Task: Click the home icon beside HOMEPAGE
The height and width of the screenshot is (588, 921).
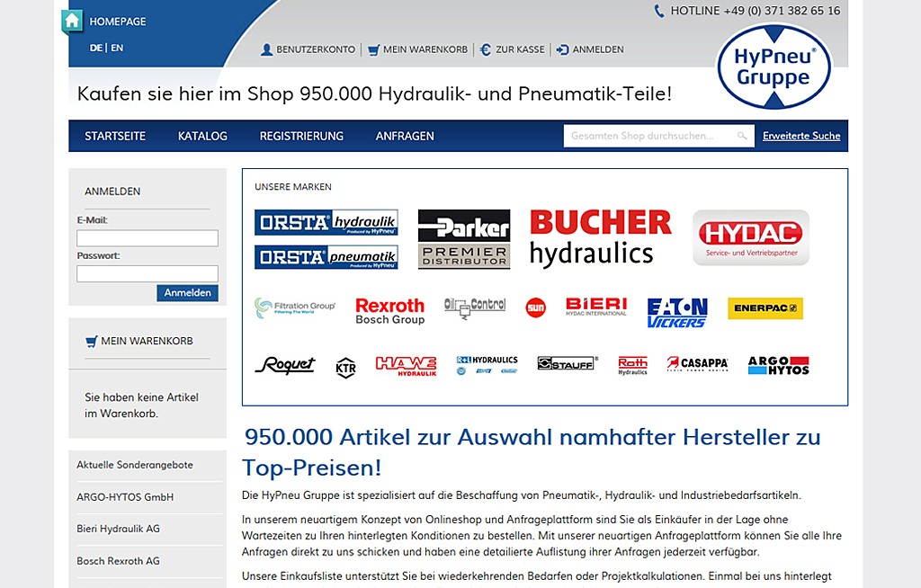Action: [x=73, y=21]
